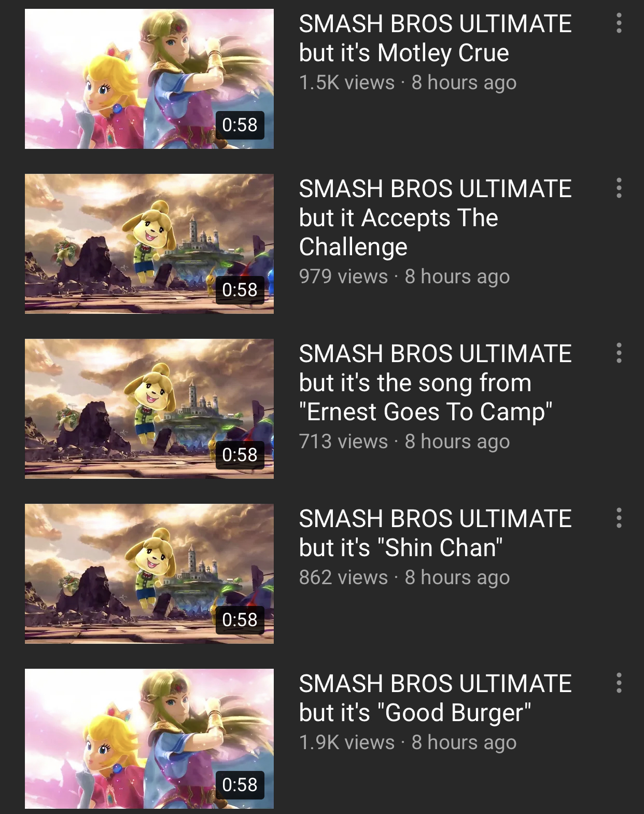Click the 862 views metadata line
Screen dimensions: 644x814
[x=404, y=578]
